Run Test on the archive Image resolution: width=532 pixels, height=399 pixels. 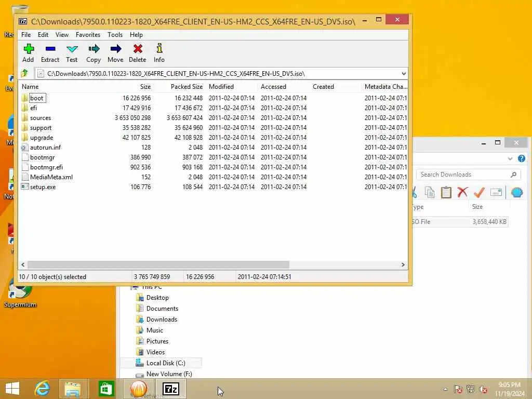72,53
